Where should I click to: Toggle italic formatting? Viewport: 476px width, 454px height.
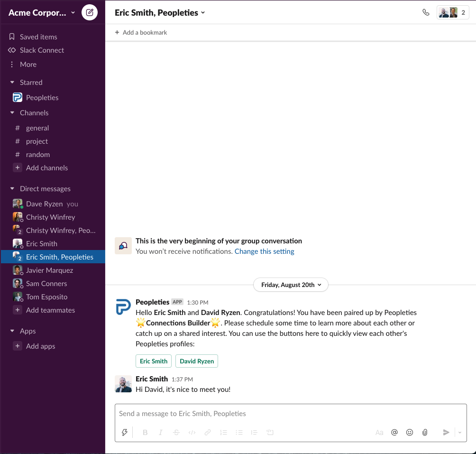tap(161, 433)
